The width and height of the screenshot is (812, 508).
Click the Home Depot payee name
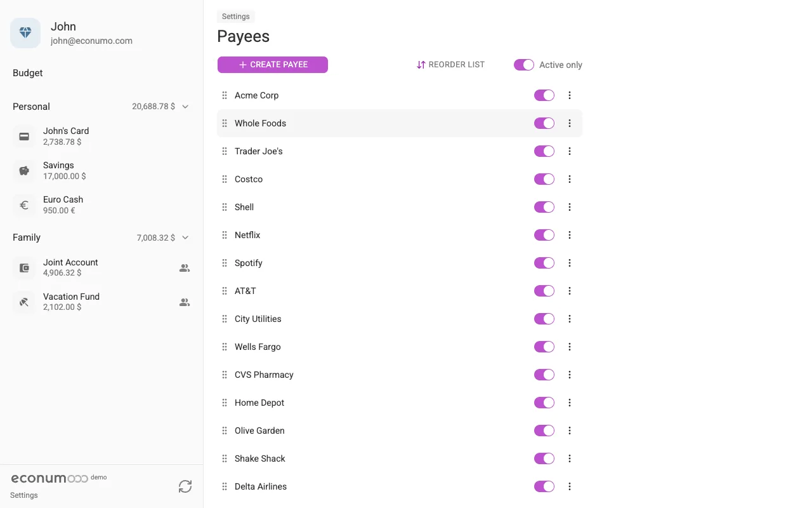(259, 403)
